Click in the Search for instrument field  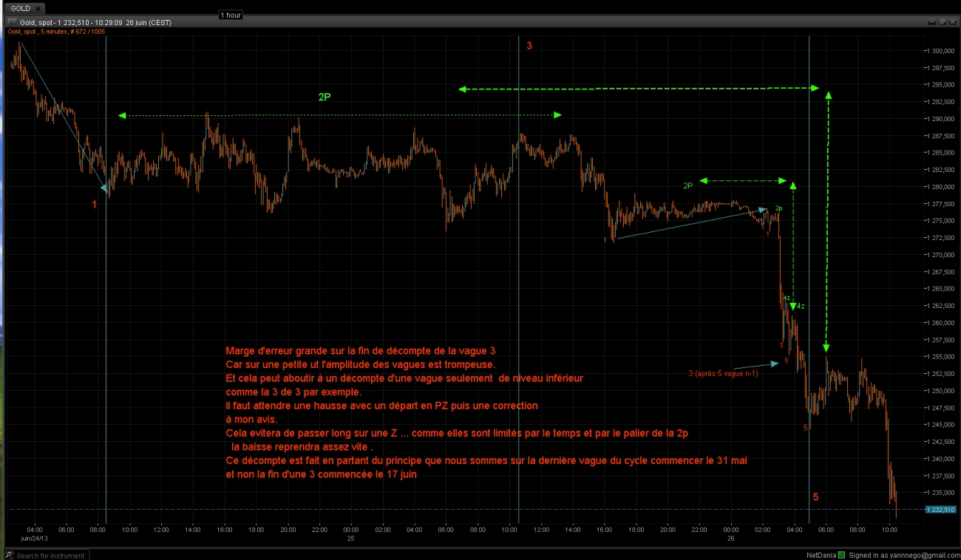click(50, 555)
